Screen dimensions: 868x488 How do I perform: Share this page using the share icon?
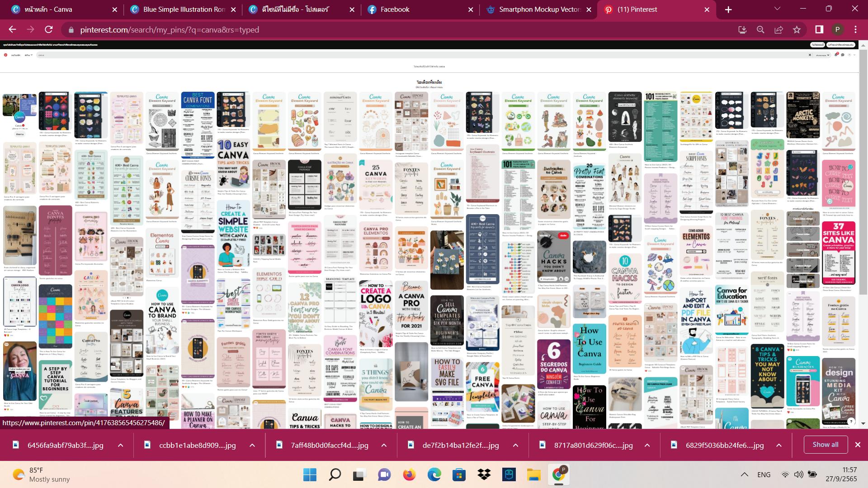click(x=778, y=29)
